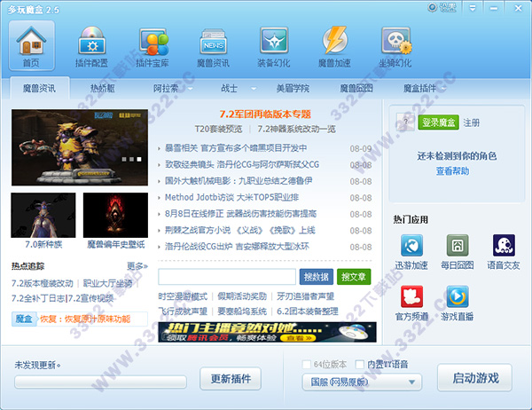Switch to 魔兽囧图 tab
Image resolution: width=532 pixels, height=410 pixels.
(x=356, y=89)
